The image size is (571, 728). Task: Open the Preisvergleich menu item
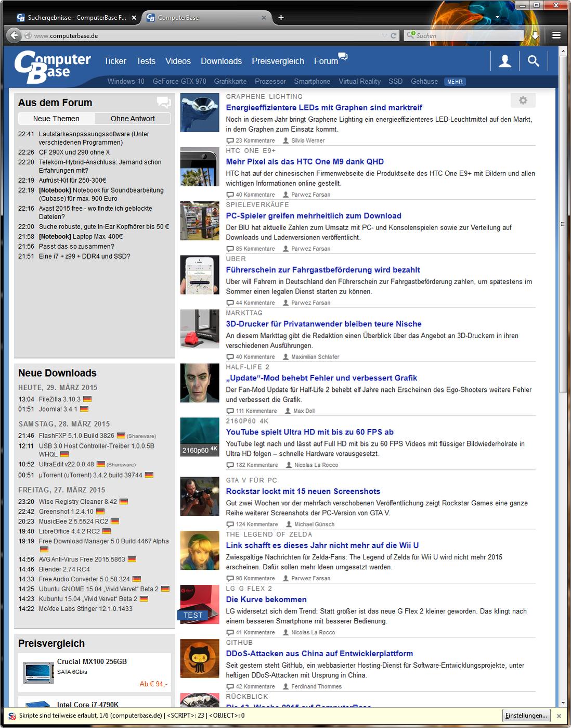point(278,61)
